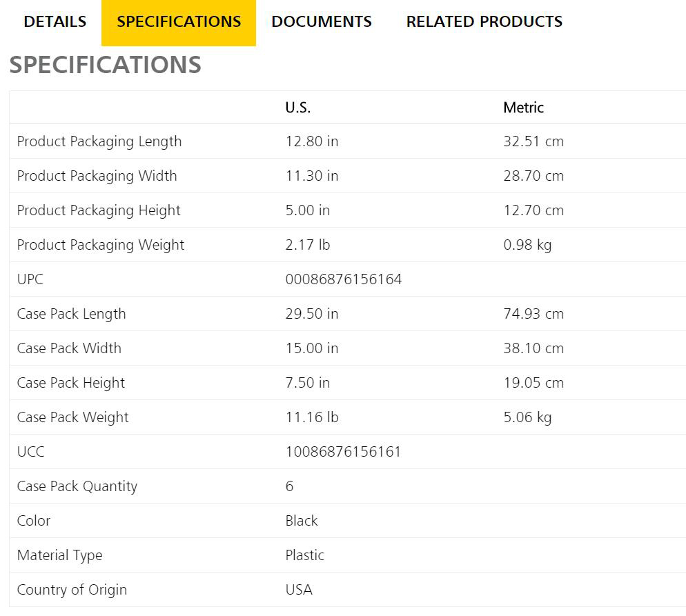Click the value 15.00 in
This screenshot has width=686, height=616.
pyautogui.click(x=311, y=348)
